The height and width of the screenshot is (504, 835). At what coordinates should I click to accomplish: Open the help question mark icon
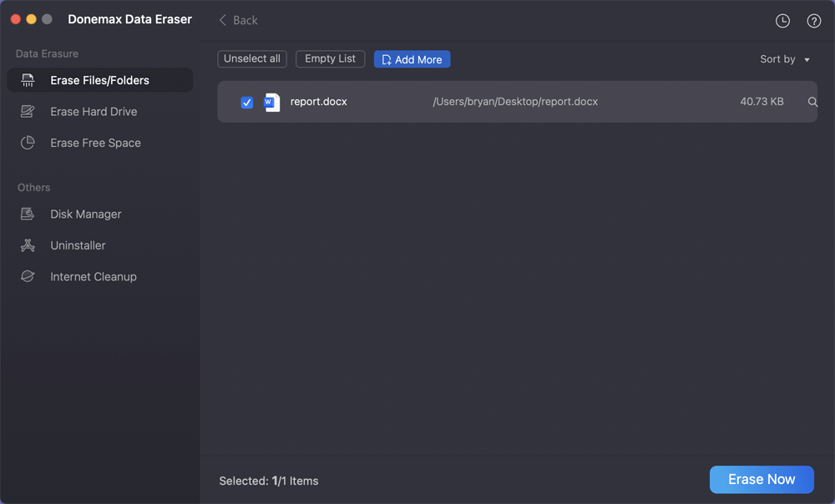[814, 20]
